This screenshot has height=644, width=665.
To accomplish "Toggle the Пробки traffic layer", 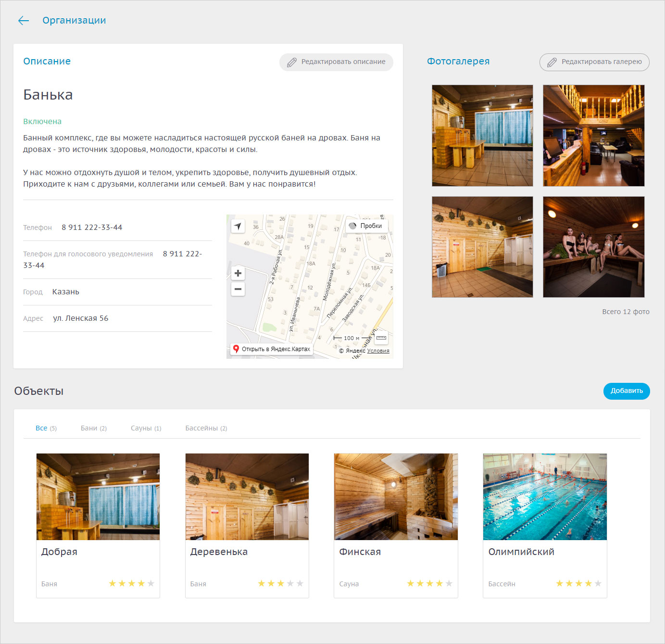I will (x=366, y=226).
